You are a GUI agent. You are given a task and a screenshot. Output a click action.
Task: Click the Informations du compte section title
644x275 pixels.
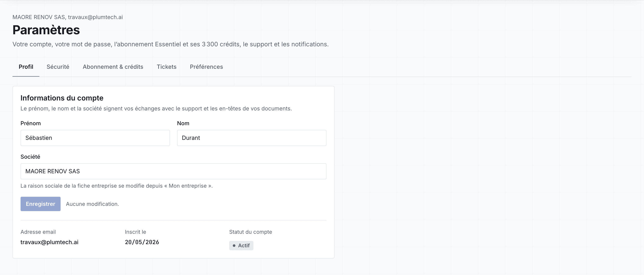(x=62, y=98)
